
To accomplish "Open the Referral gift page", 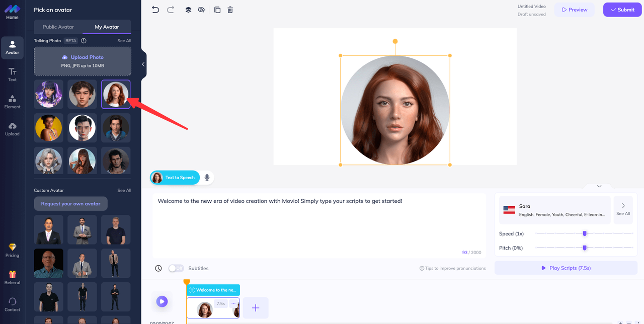I will point(12,278).
